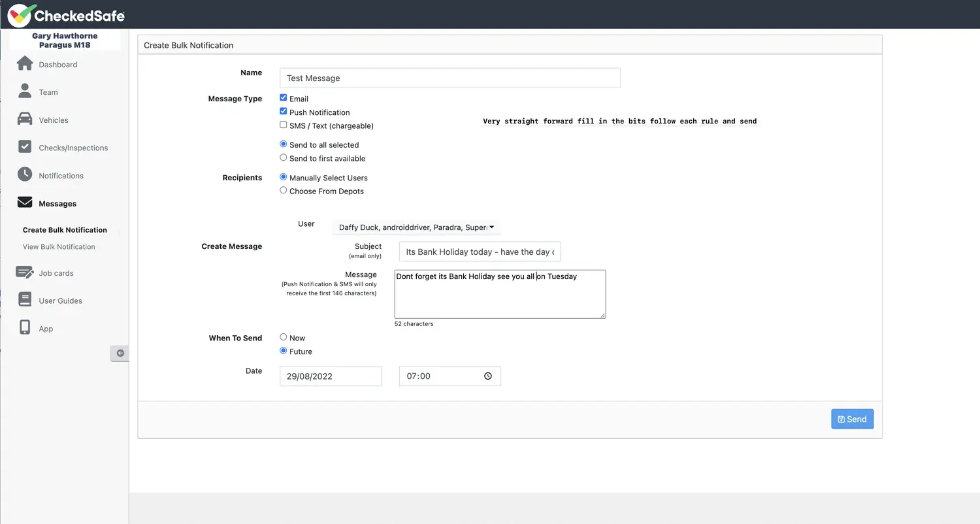Open User Guides book icon
The height and width of the screenshot is (524, 980).
[x=25, y=300]
